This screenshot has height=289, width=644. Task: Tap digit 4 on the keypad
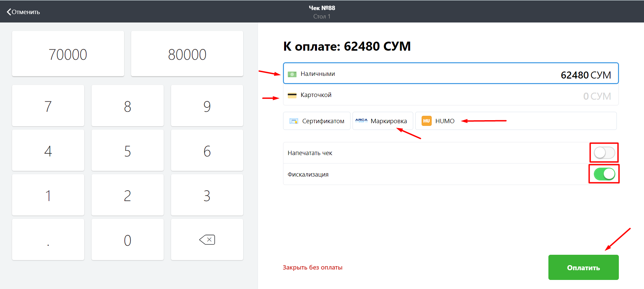tap(48, 150)
